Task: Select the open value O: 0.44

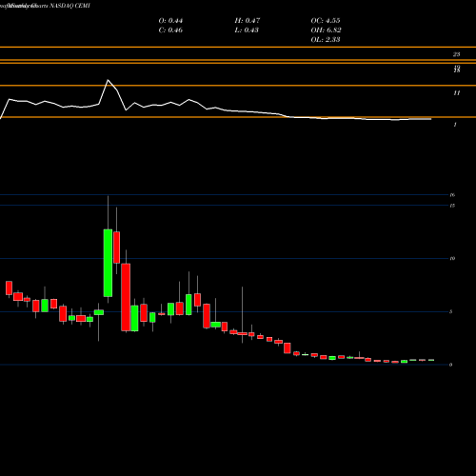Action: 170,21
